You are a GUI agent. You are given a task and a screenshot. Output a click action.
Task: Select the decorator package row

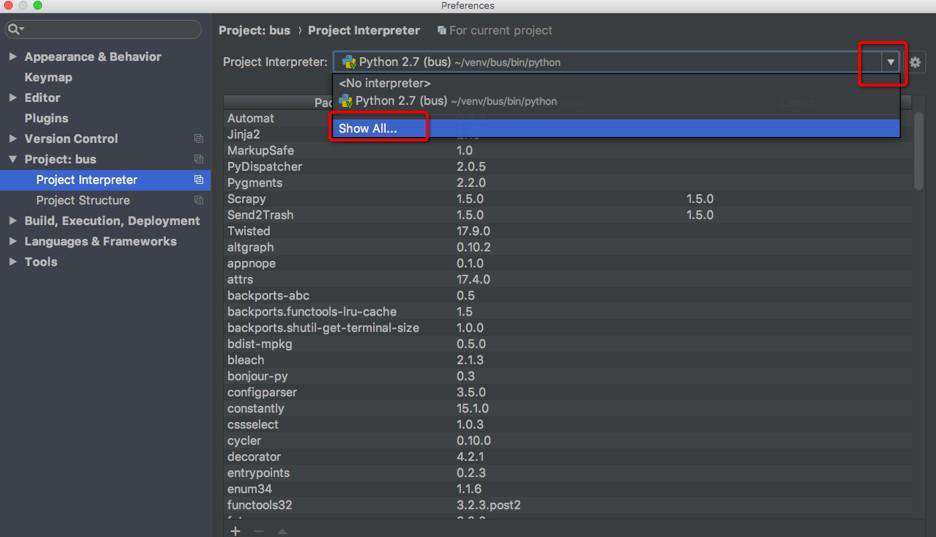tap(568, 456)
